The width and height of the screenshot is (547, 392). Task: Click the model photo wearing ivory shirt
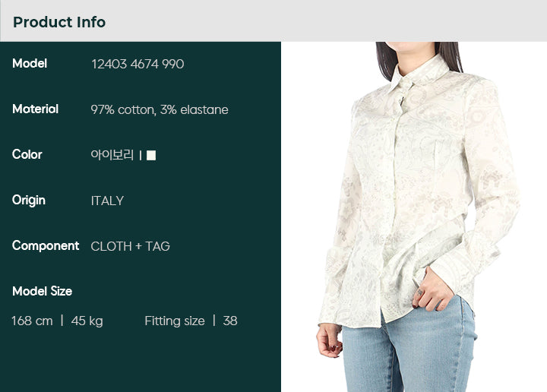coord(414,217)
